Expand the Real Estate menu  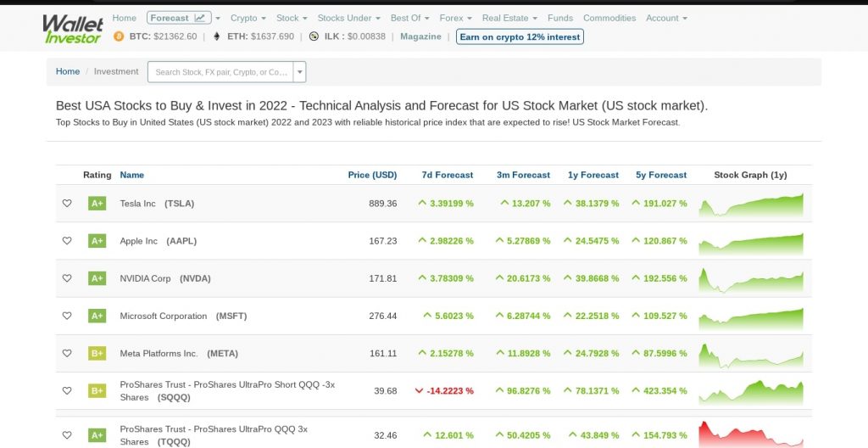(509, 18)
